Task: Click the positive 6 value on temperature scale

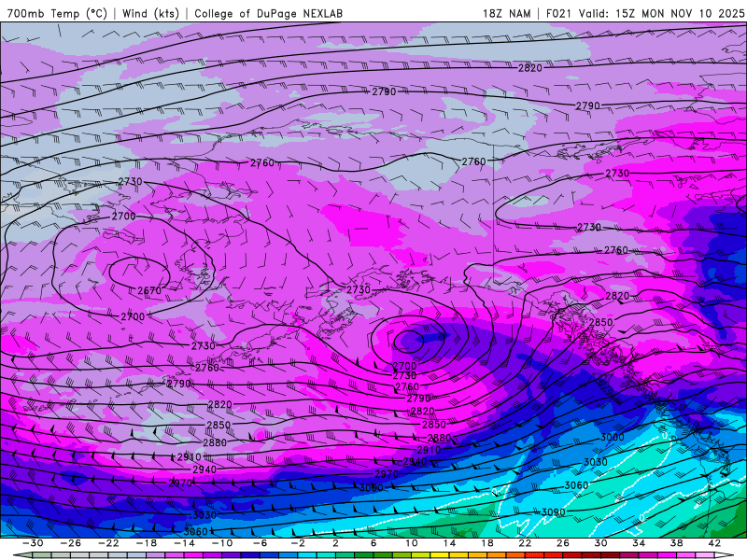Action: (x=373, y=543)
